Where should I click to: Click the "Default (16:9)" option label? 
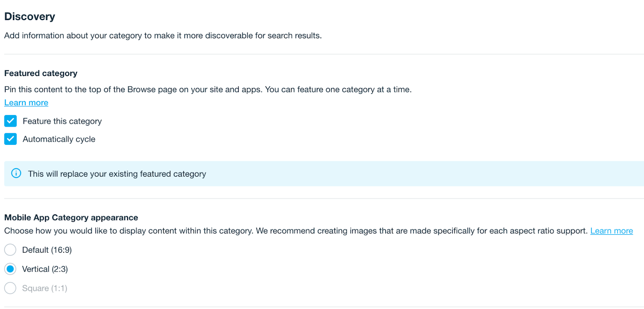pyautogui.click(x=47, y=250)
